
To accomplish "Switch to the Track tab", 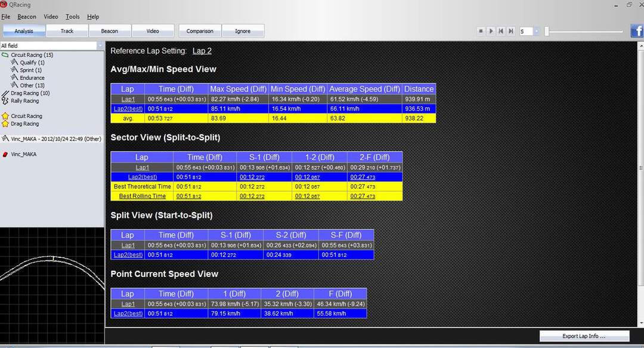I will click(67, 31).
